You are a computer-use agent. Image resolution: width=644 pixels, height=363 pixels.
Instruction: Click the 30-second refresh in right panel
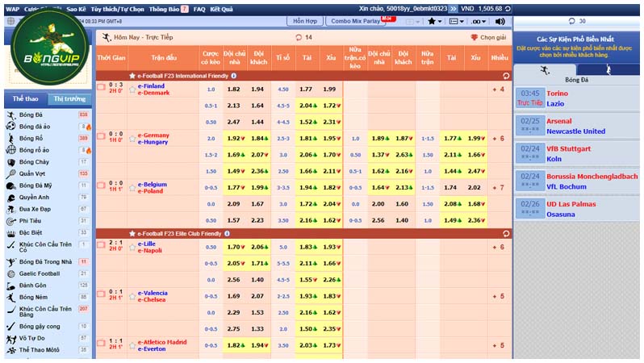coord(571,21)
